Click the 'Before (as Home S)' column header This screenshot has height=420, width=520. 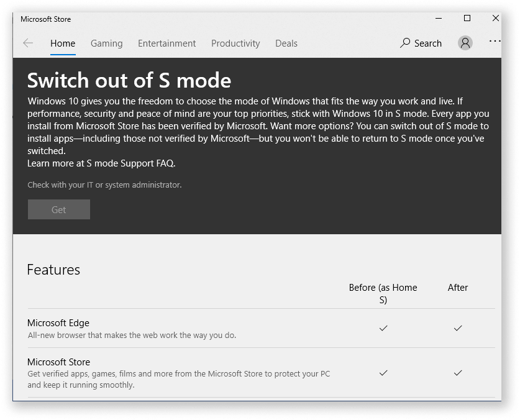(x=383, y=294)
